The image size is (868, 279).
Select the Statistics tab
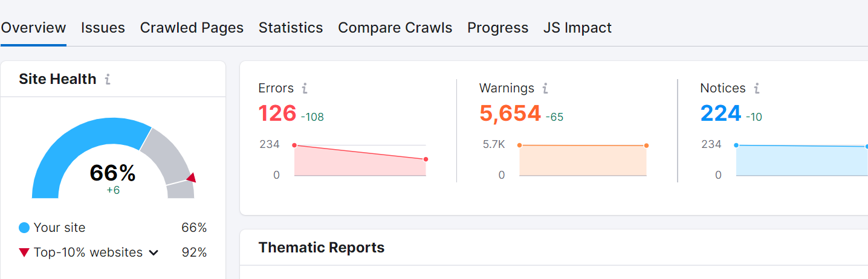(x=291, y=28)
